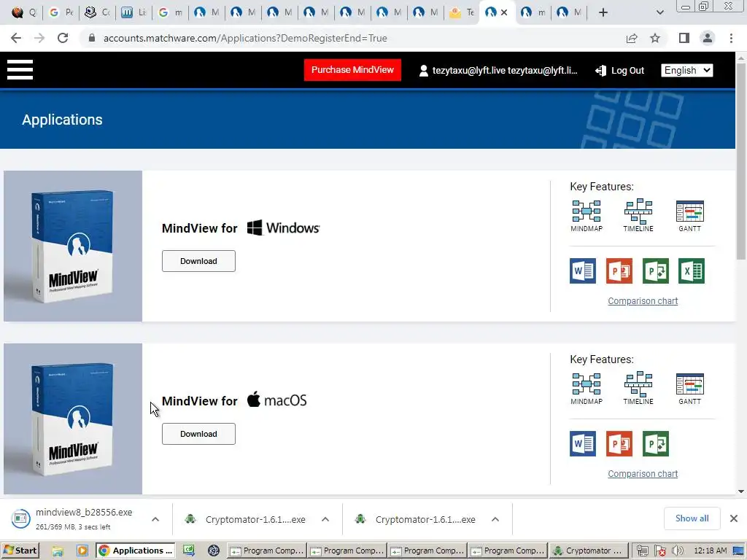
Task: Open first Program Comp... taskbar window
Action: [267, 551]
